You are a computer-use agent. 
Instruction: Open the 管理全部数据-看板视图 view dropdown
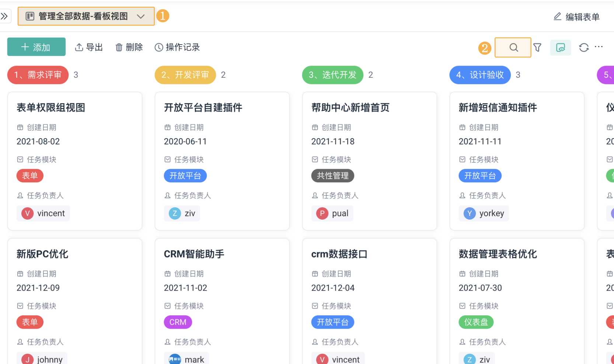[x=86, y=16]
